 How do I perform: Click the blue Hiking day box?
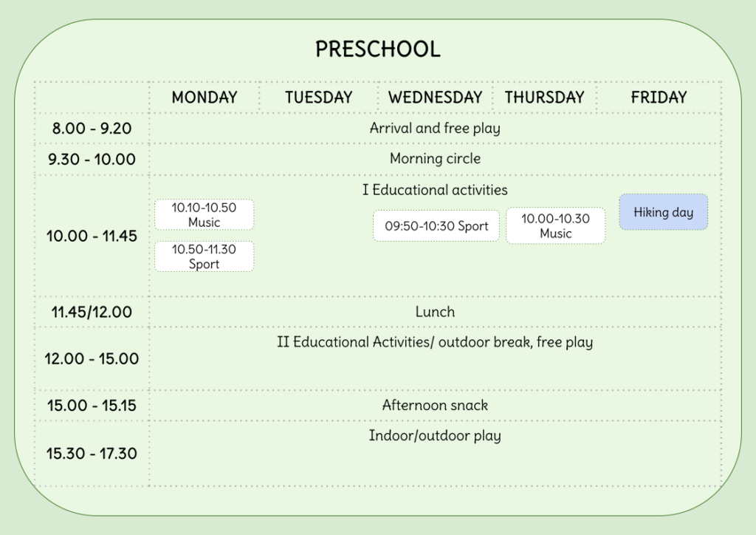tap(663, 213)
